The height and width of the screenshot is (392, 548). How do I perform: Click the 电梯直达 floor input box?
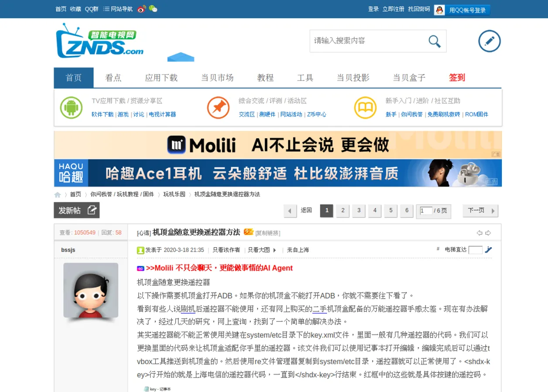point(475,250)
